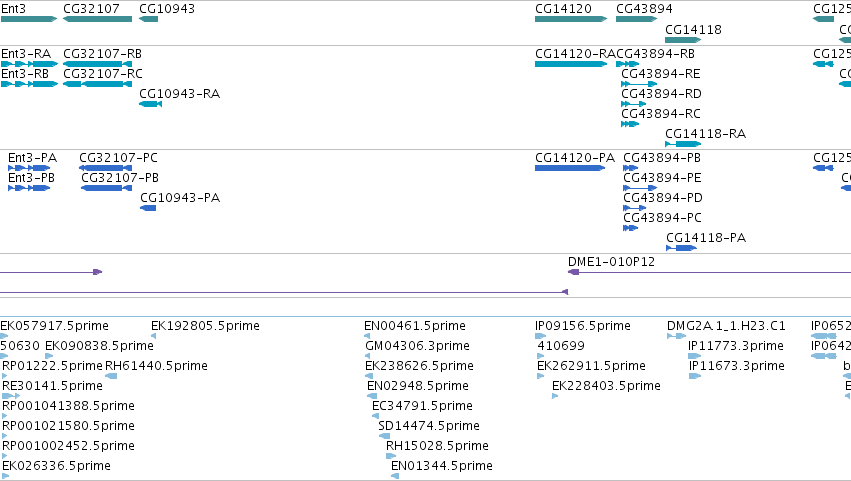Select the Ent3 gene feature bar
Screen dimensions: 851x481
(29, 19)
